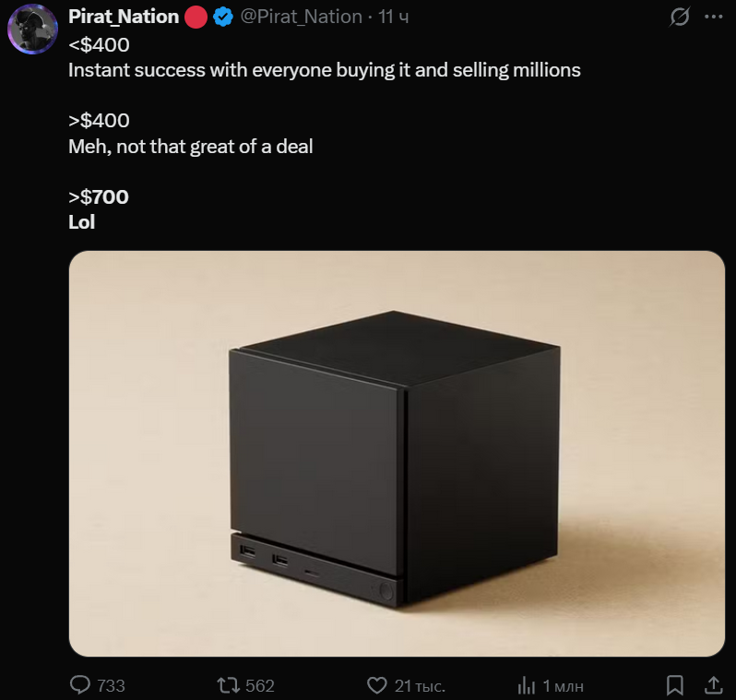The image size is (736, 700).
Task: Click the red circle emoji beside the name
Action: pyautogui.click(x=196, y=17)
